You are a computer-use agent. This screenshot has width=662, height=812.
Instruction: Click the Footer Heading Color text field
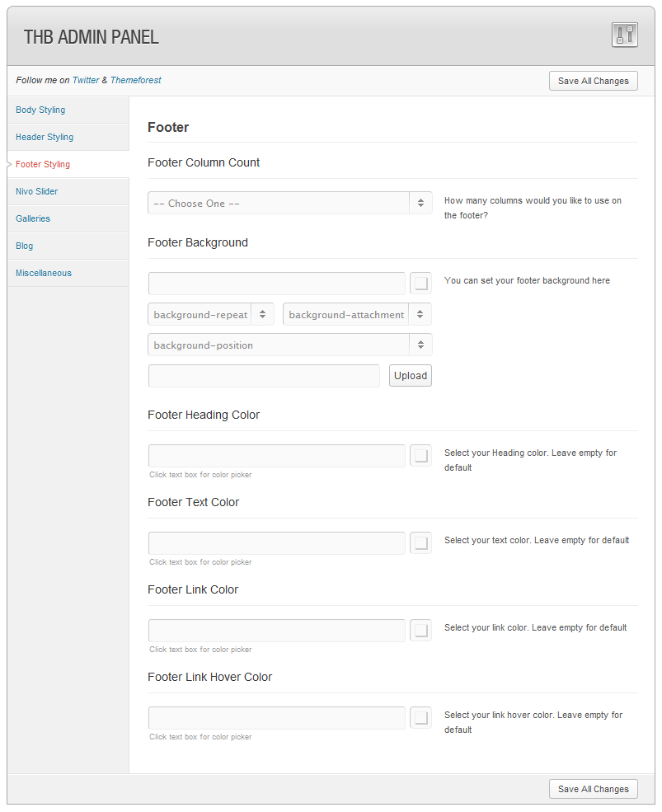[277, 456]
